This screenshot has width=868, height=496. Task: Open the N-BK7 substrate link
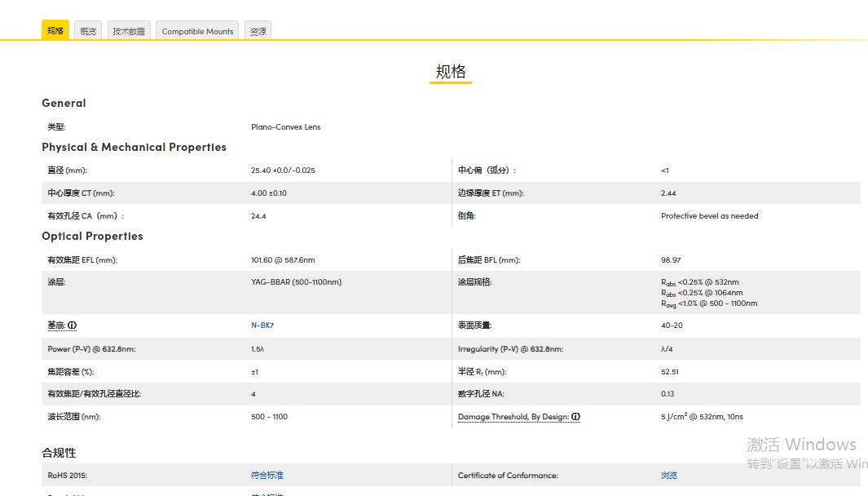262,325
